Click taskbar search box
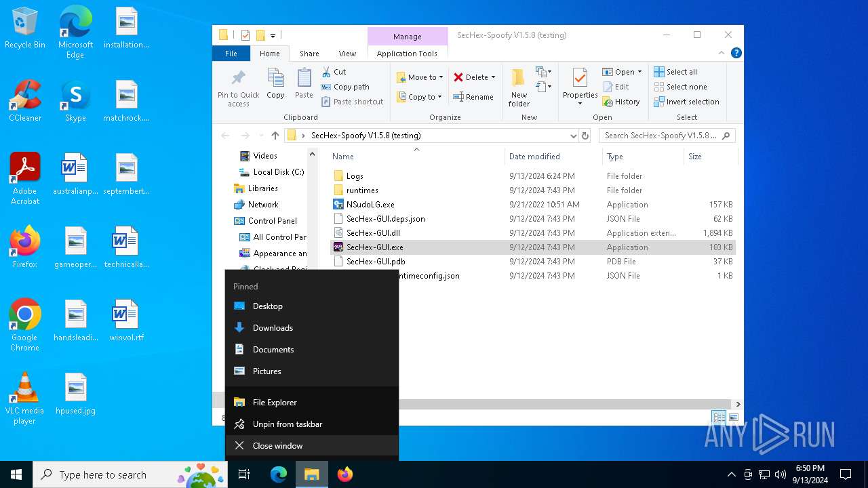 [130, 474]
